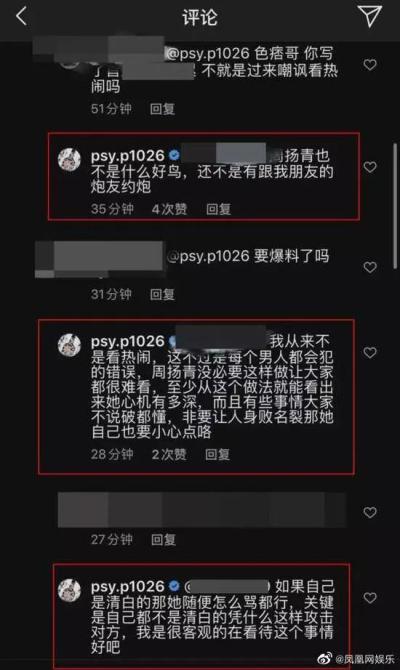View the 4次赞 likes list
This screenshot has width=400, height=670.
(x=169, y=209)
